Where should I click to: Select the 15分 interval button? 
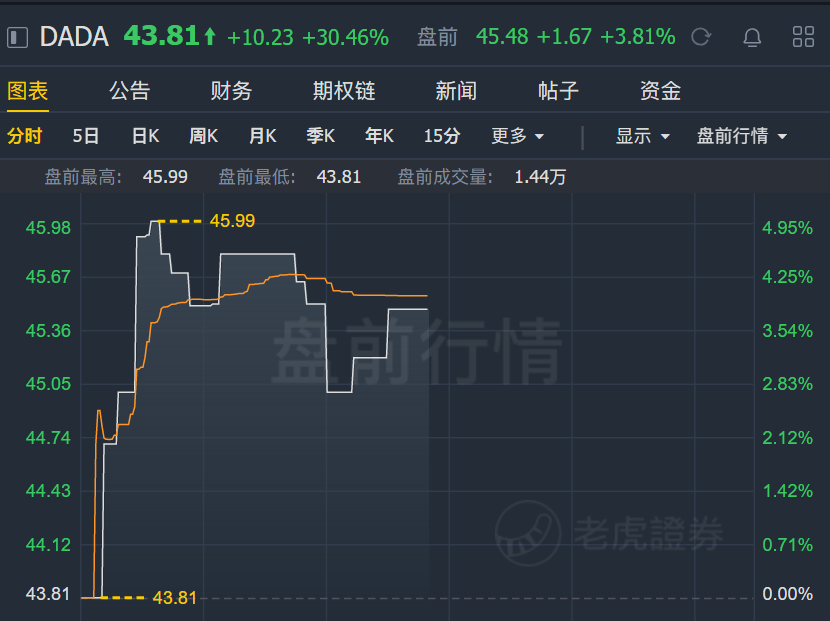coord(442,136)
